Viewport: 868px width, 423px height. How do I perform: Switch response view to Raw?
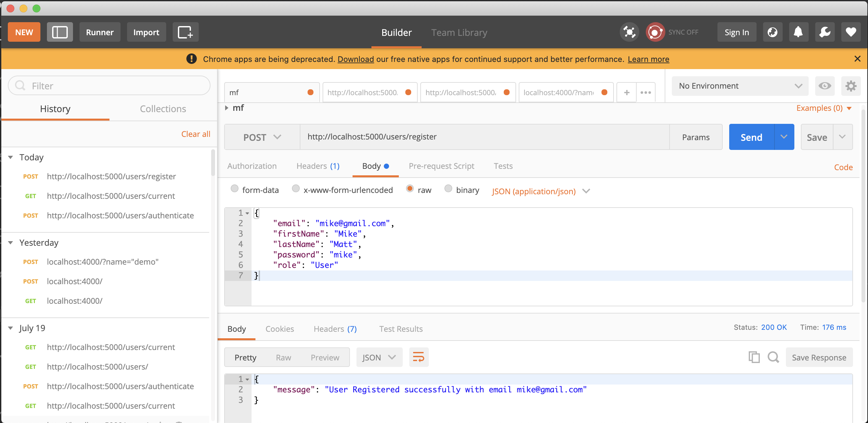(283, 357)
